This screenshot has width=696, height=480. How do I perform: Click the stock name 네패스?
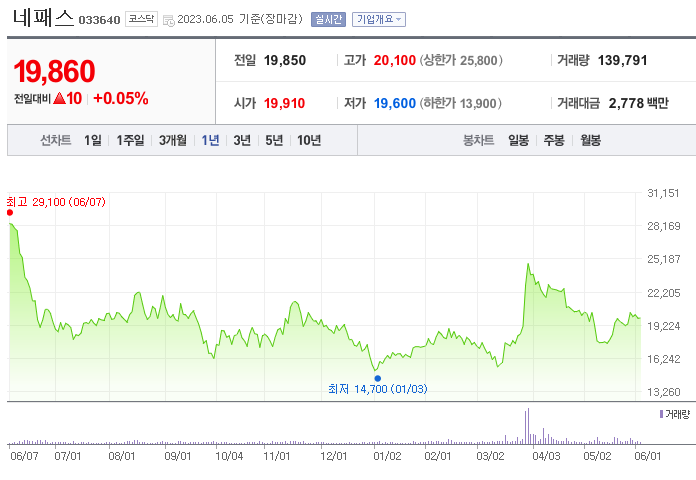coord(44,18)
